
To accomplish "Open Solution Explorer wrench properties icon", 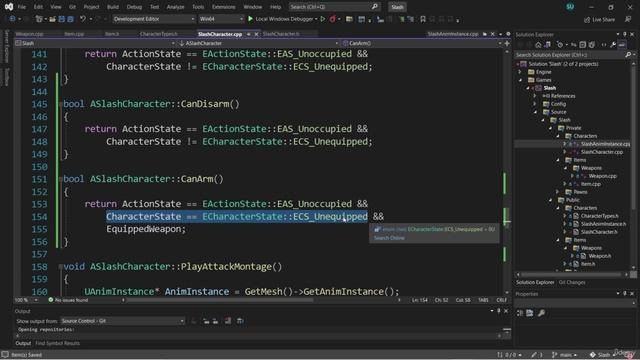I will (x=613, y=45).
